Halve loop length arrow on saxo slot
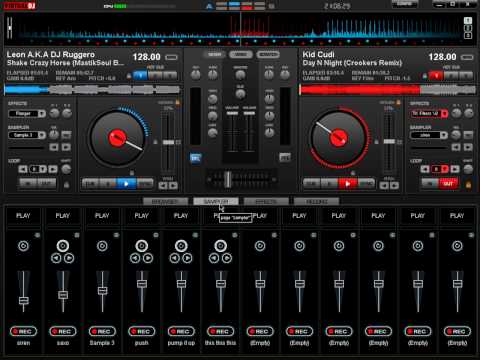480x360 pixels. coord(56,258)
